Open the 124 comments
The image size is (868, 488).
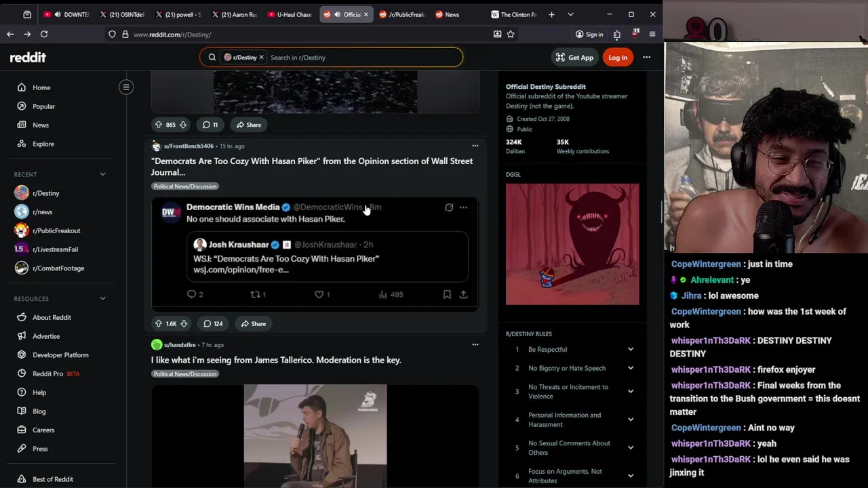click(213, 323)
